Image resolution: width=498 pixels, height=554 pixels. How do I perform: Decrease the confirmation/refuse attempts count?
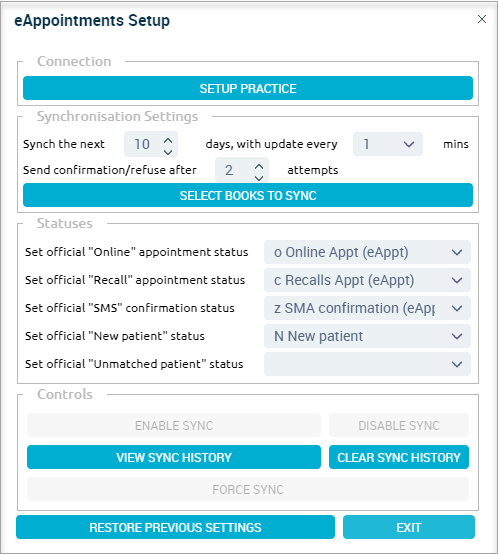(259, 178)
